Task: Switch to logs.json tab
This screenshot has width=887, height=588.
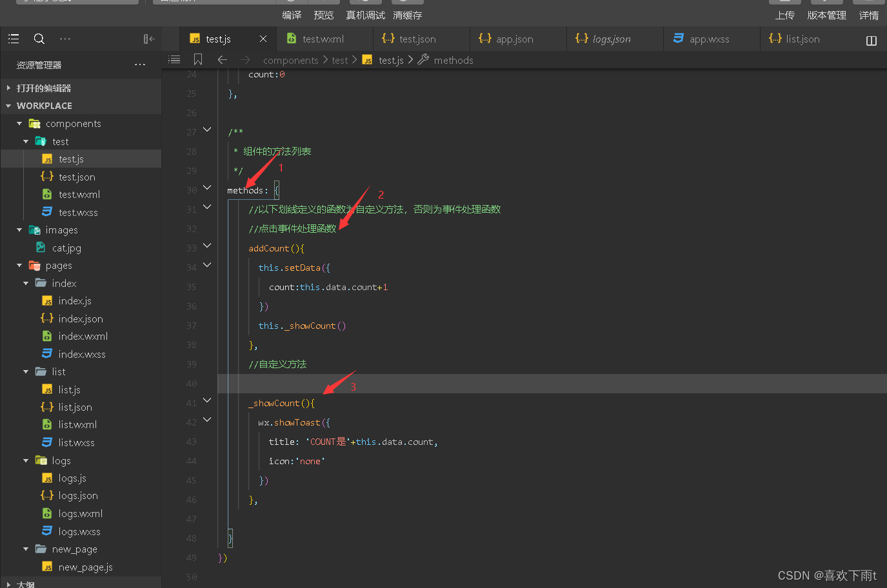Action: (x=615, y=39)
